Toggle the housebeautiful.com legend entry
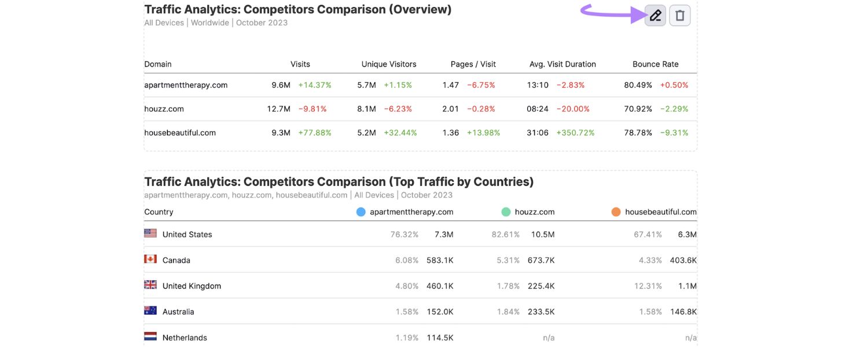This screenshot has width=868, height=347. click(x=661, y=211)
